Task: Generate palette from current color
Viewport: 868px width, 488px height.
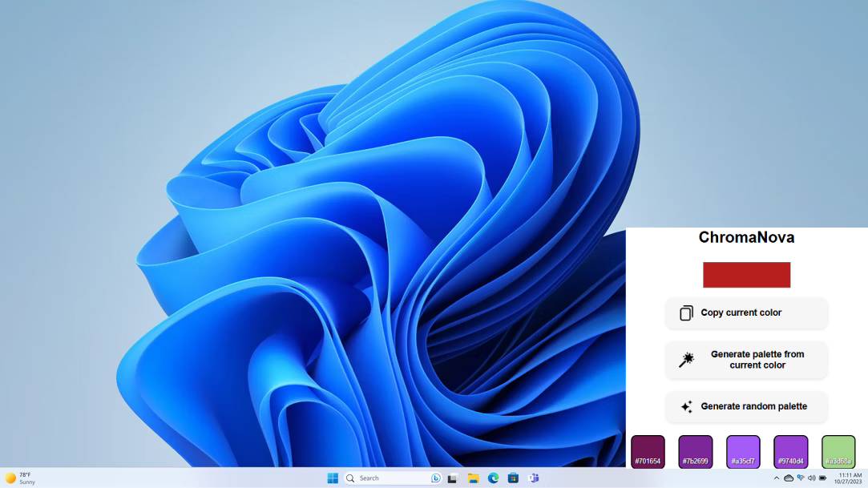Action: (747, 360)
